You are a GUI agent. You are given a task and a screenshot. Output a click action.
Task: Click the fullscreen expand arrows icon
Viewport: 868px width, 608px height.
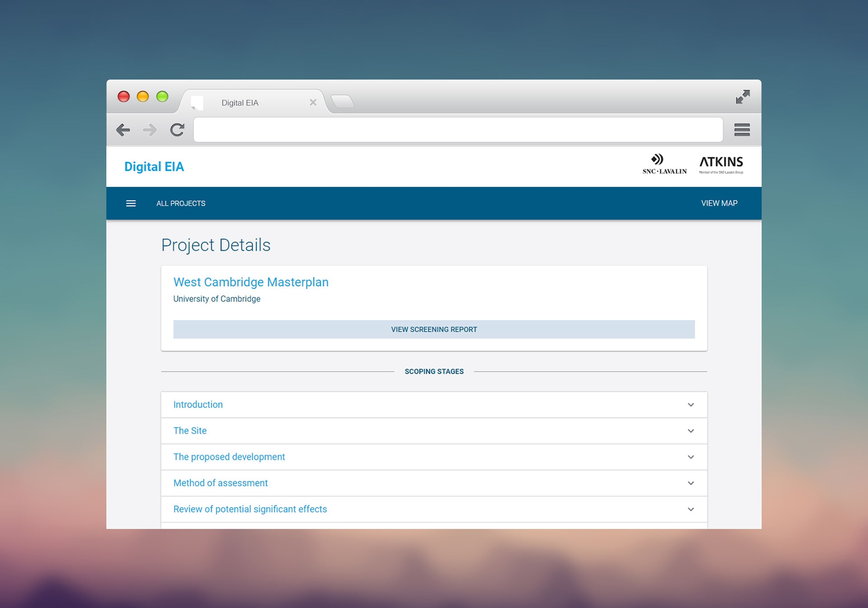(742, 97)
